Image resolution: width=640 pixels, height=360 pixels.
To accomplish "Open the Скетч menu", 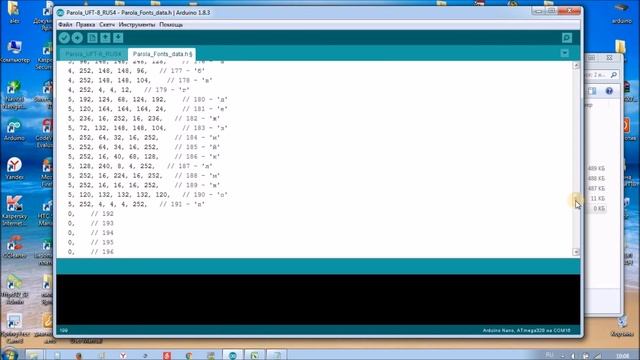I will [x=107, y=25].
